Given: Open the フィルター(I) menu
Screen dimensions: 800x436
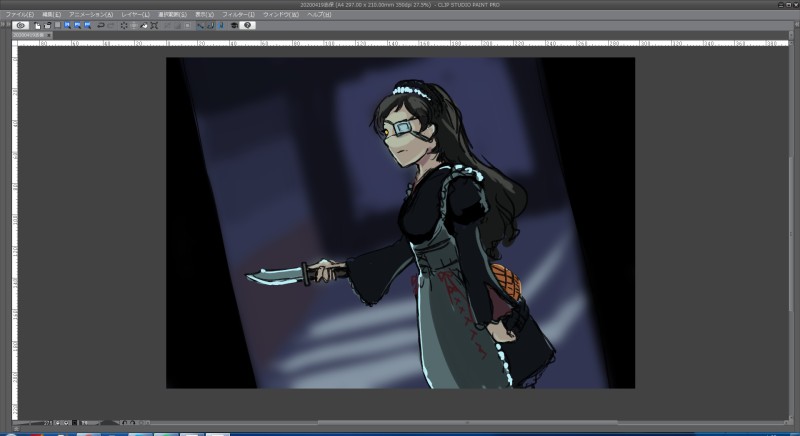Looking at the screenshot, I should tap(238, 15).
